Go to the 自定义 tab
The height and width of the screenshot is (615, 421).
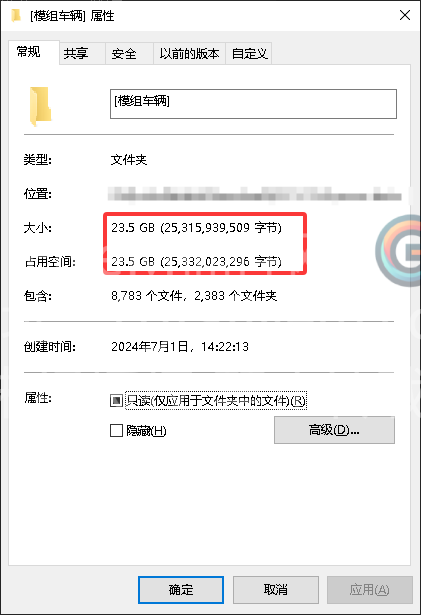point(249,53)
